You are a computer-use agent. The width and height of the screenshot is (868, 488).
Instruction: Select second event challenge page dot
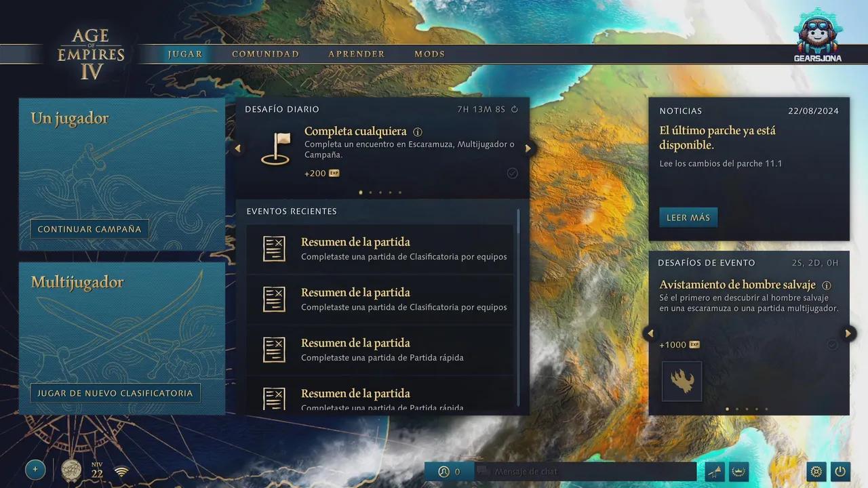tap(737, 409)
